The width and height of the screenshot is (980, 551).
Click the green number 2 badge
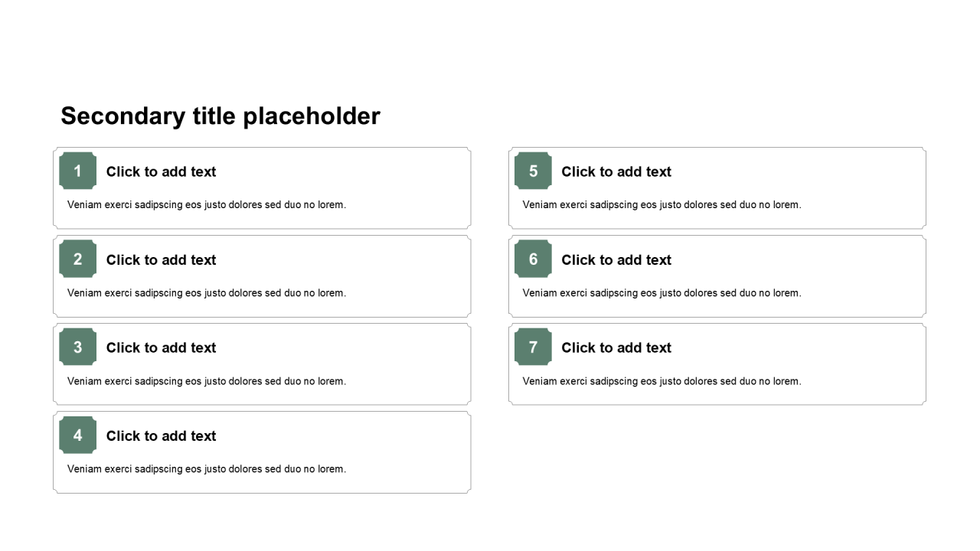coord(77,259)
